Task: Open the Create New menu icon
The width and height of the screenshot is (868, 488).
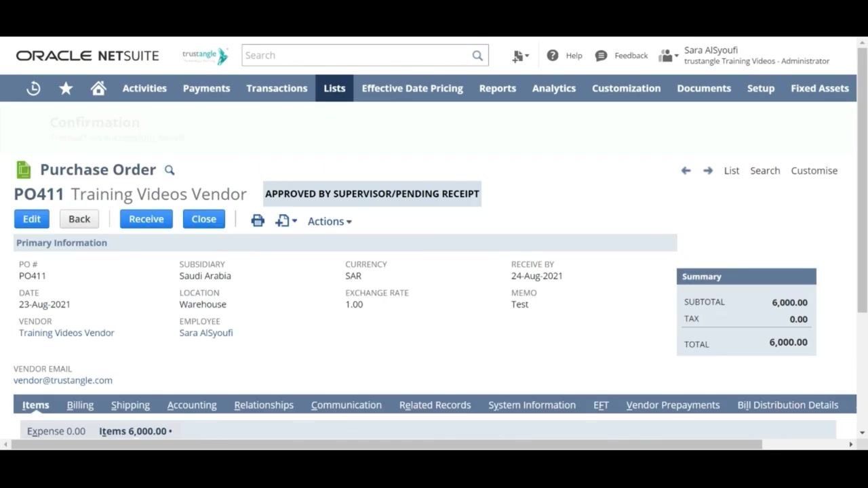Action: (520, 56)
